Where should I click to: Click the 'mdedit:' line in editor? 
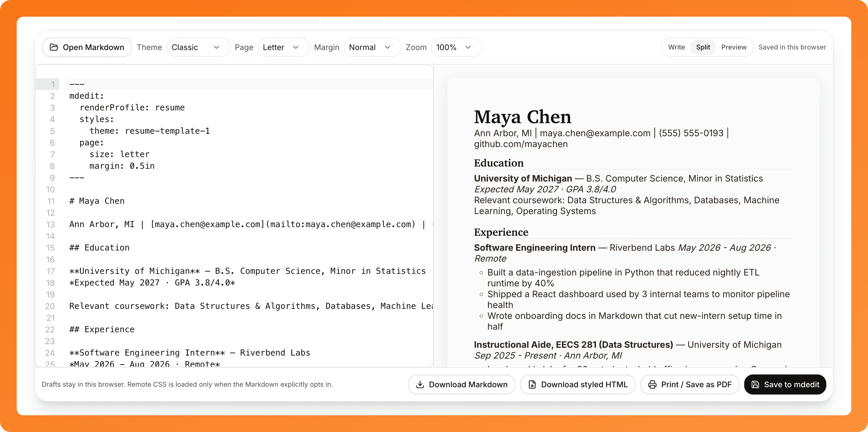pyautogui.click(x=87, y=96)
